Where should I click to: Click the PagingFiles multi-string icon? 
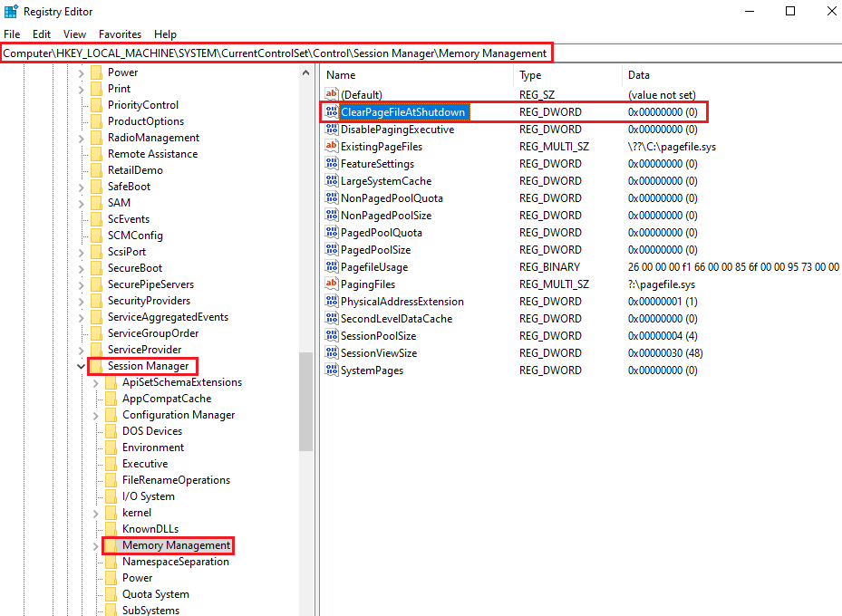pos(332,284)
